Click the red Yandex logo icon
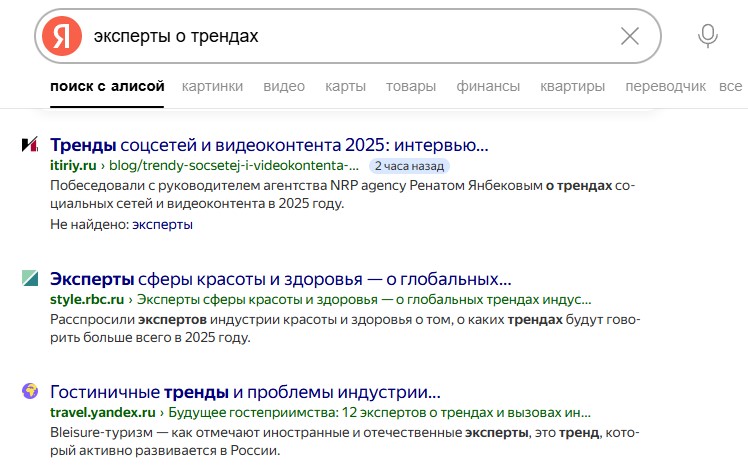Viewport: 748px width, 468px height. click(62, 36)
